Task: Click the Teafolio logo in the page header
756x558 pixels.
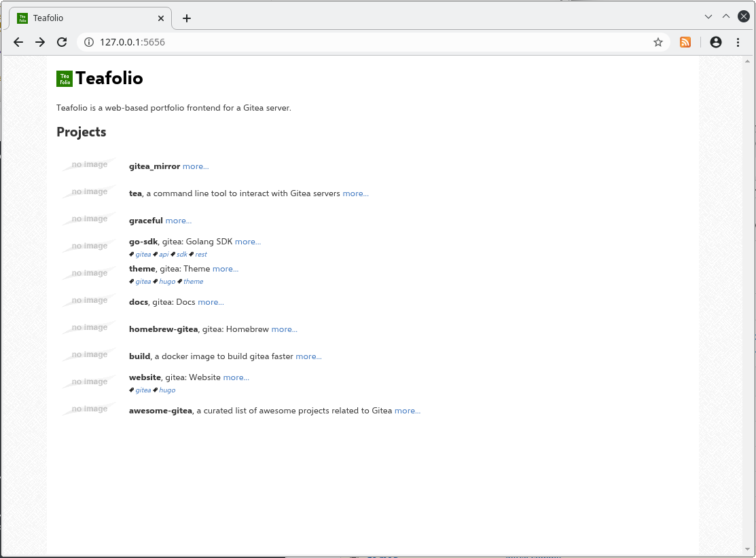Action: (65, 79)
